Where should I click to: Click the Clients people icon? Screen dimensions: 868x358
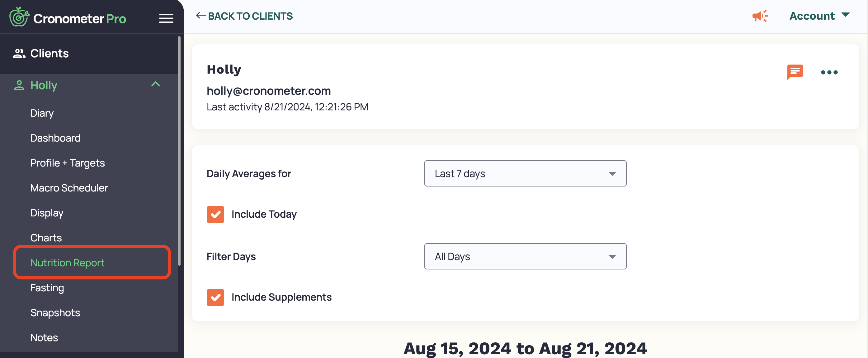(19, 53)
